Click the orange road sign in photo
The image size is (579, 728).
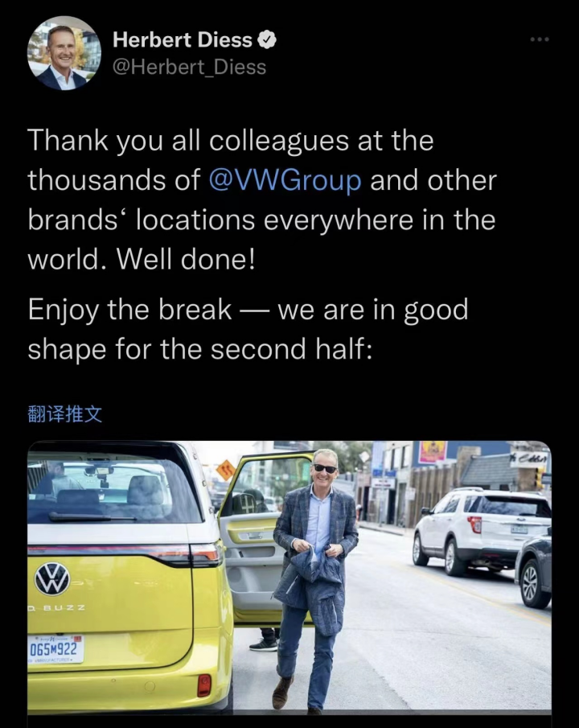tap(225, 470)
